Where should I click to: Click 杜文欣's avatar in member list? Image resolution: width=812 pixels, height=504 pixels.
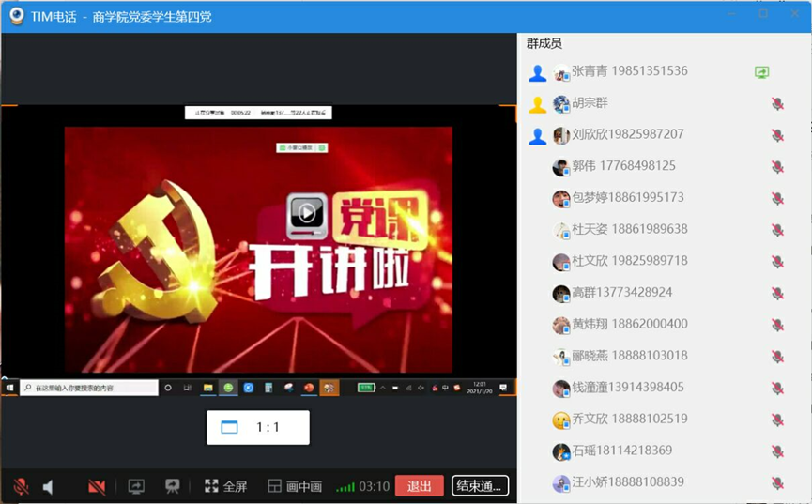(x=561, y=262)
